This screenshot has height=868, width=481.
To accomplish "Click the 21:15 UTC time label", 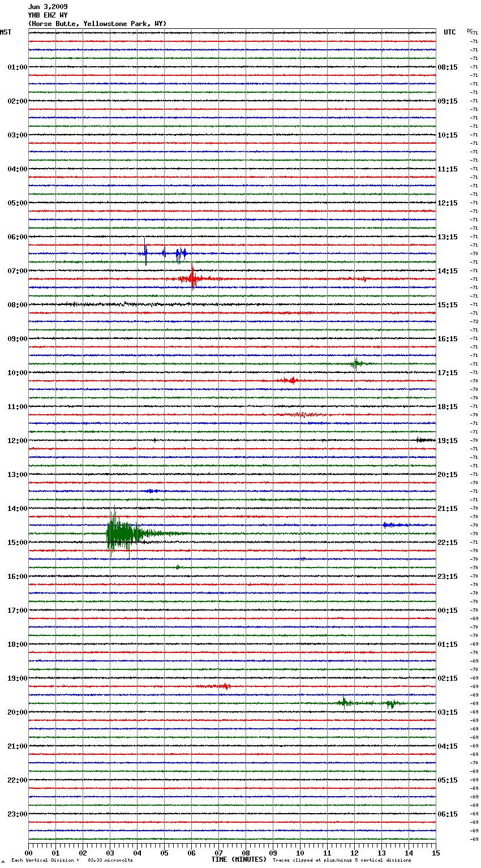I will pyautogui.click(x=448, y=509).
